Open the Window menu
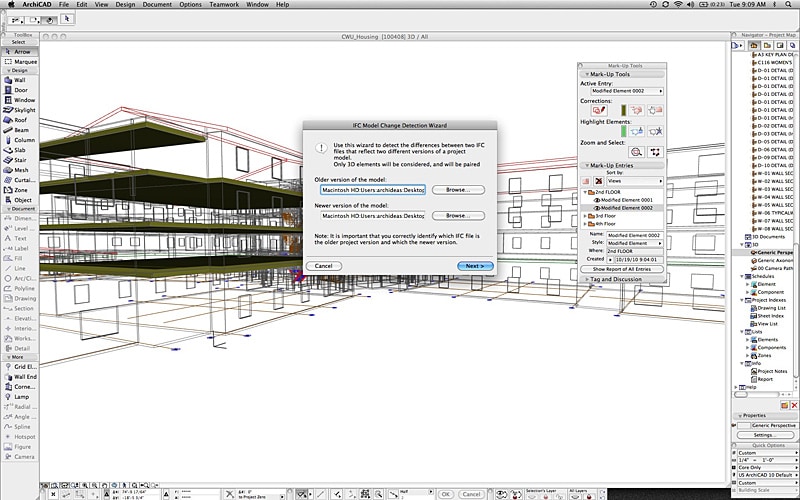800x500 pixels. click(257, 4)
